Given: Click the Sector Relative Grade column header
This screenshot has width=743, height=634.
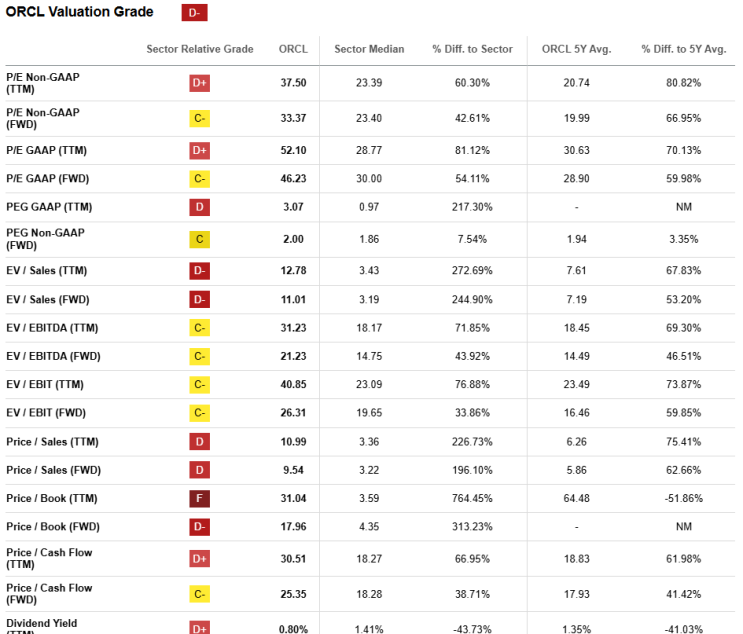Looking at the screenshot, I should point(199,49).
